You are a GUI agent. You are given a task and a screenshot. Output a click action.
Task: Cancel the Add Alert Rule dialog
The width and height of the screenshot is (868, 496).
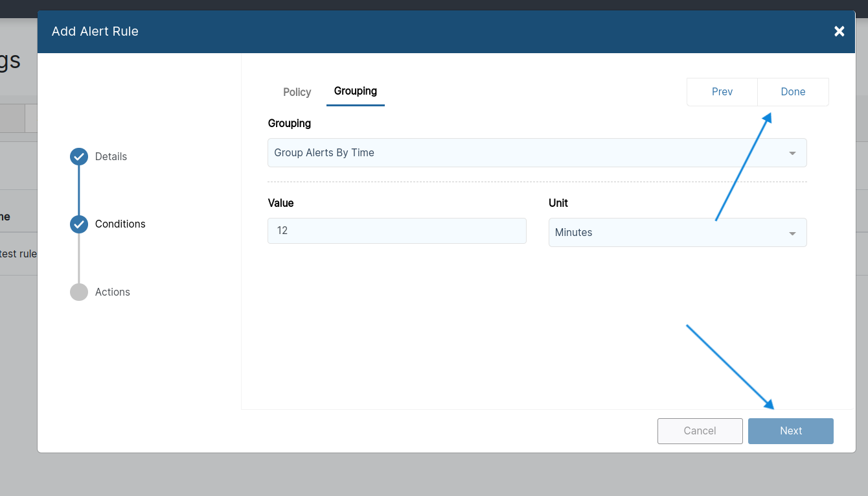coord(700,431)
